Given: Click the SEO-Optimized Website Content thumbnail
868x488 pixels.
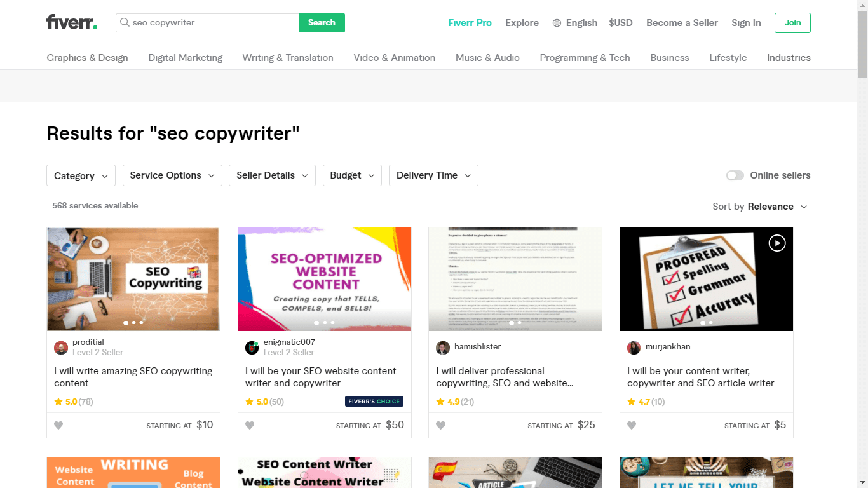Looking at the screenshot, I should [325, 279].
